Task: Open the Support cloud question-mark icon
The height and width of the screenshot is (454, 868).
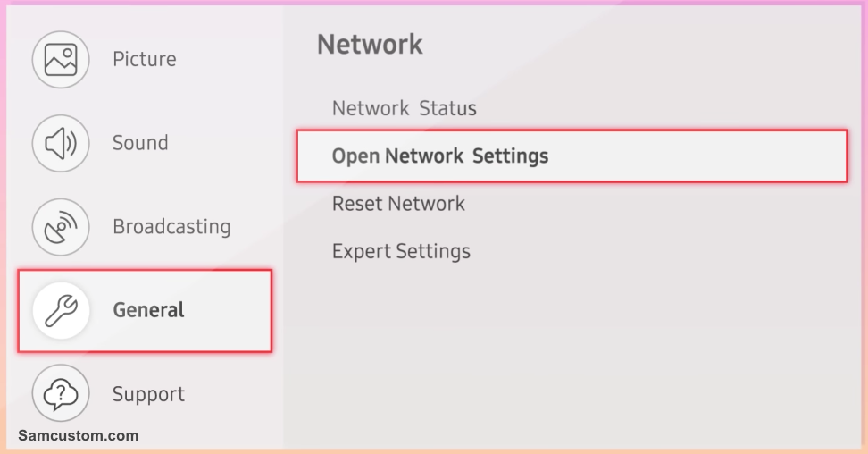Action: point(61,393)
